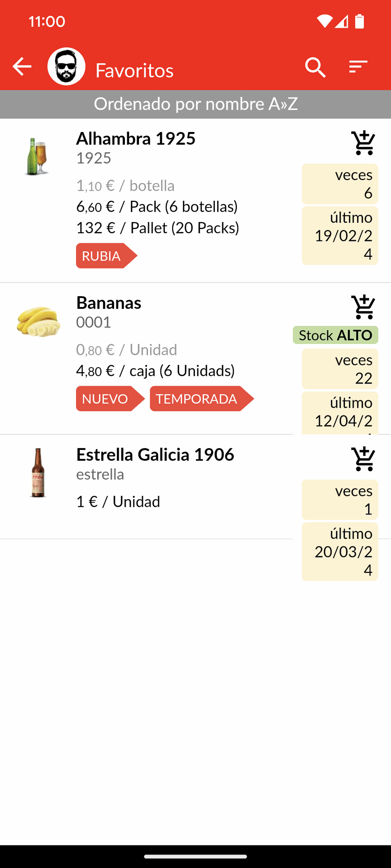
Task: Open the search icon in header
Action: (x=315, y=67)
